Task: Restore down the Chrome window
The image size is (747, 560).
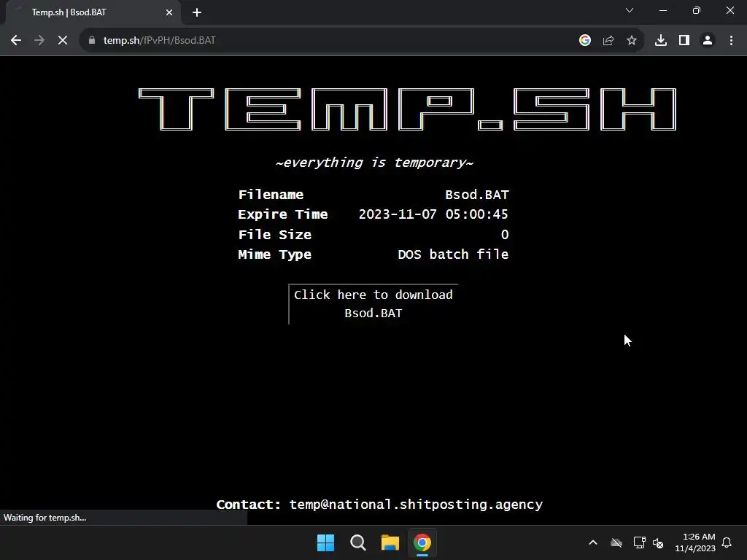Action: pyautogui.click(x=697, y=10)
